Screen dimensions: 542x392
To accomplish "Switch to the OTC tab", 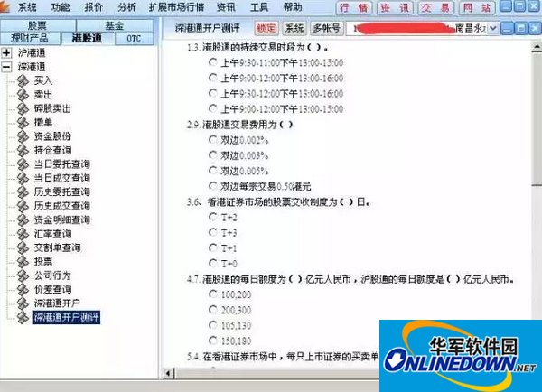I will [134, 38].
